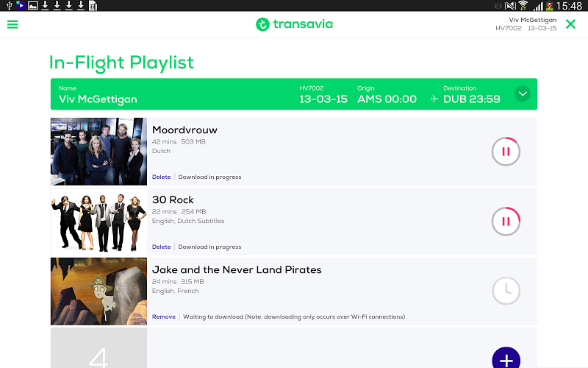Delete 30 Rock from playlist
Viewport: 588px width, 368px height.
click(x=161, y=247)
